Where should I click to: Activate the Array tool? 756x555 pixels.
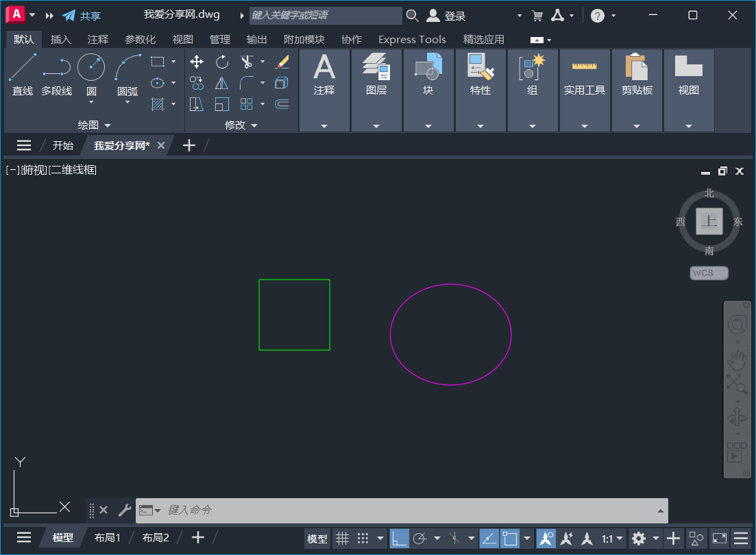pos(246,104)
